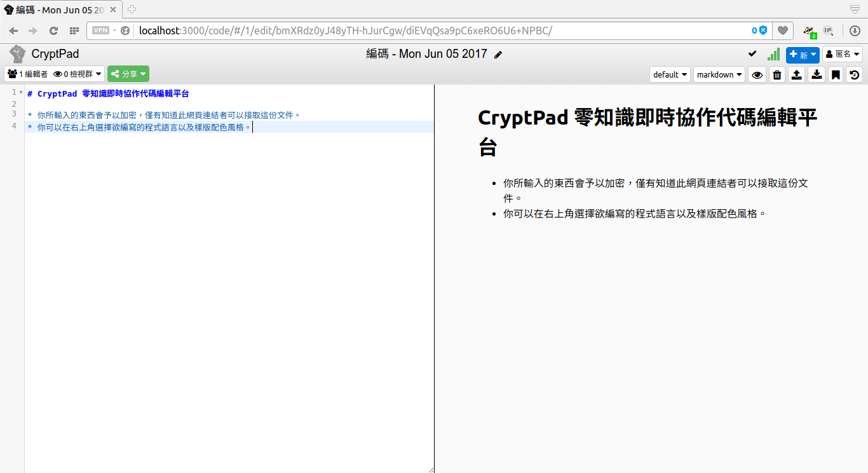868x473 pixels.
Task: Export the document via the download icon
Action: 816,74
